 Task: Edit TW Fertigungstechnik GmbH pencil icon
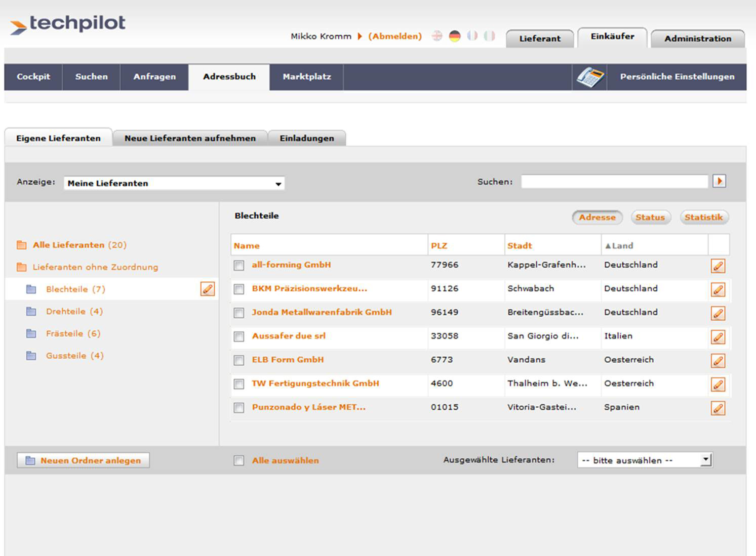click(x=718, y=384)
